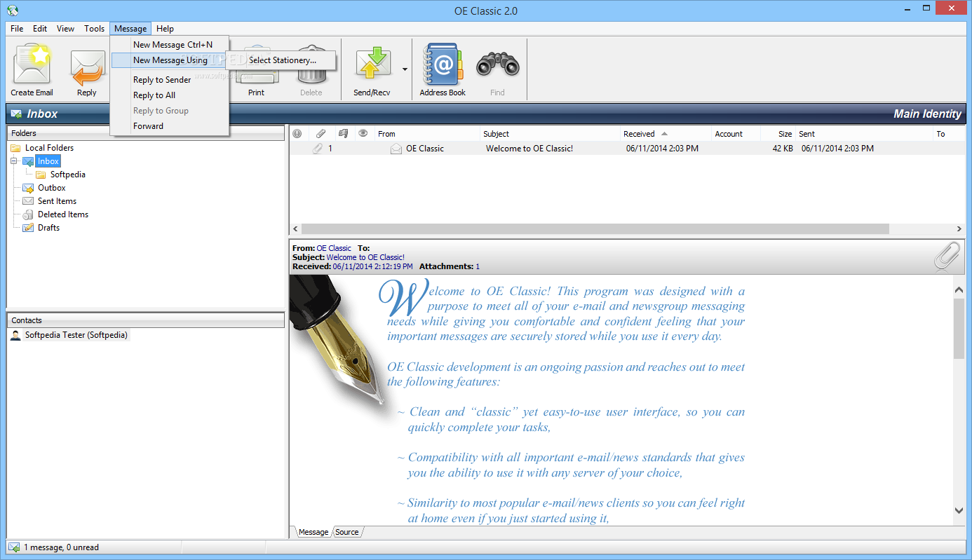Viewport: 972px width, 560px height.
Task: Click the attachment column header icon
Action: point(320,134)
